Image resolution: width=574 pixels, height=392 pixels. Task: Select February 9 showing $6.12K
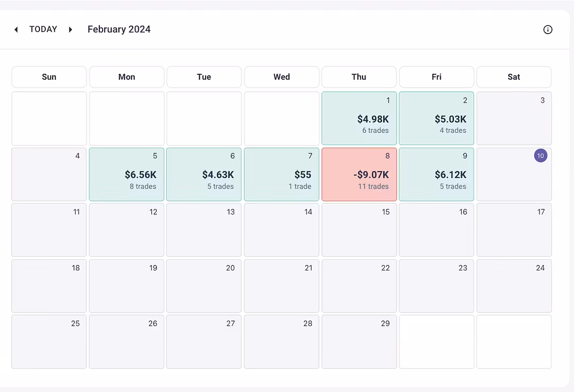coord(436,175)
